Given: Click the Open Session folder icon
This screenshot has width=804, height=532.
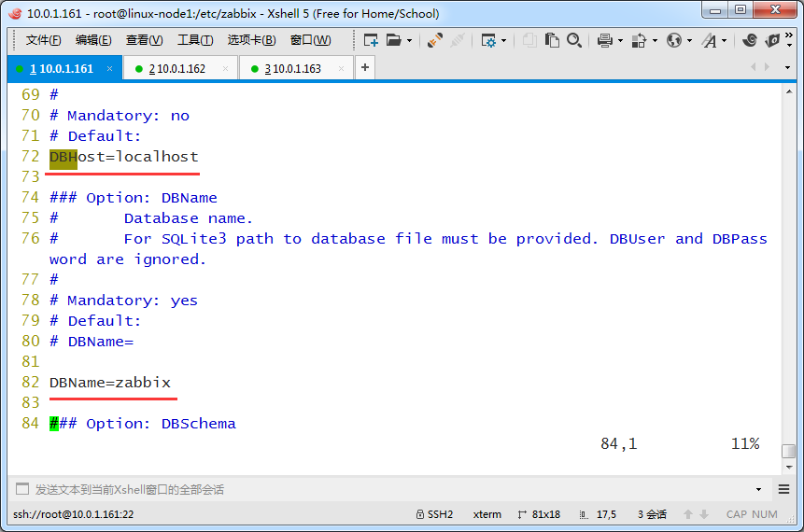Looking at the screenshot, I should [394, 40].
